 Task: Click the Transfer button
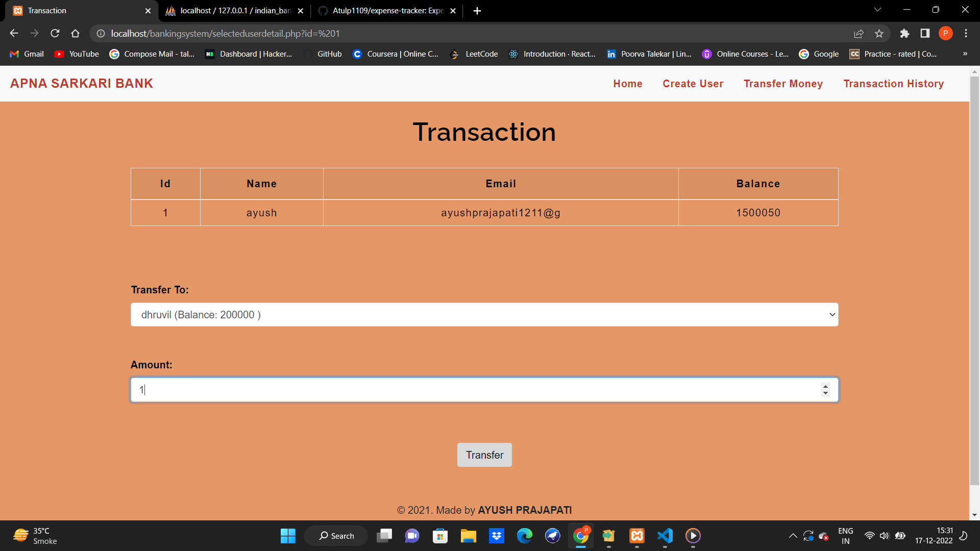tap(484, 455)
